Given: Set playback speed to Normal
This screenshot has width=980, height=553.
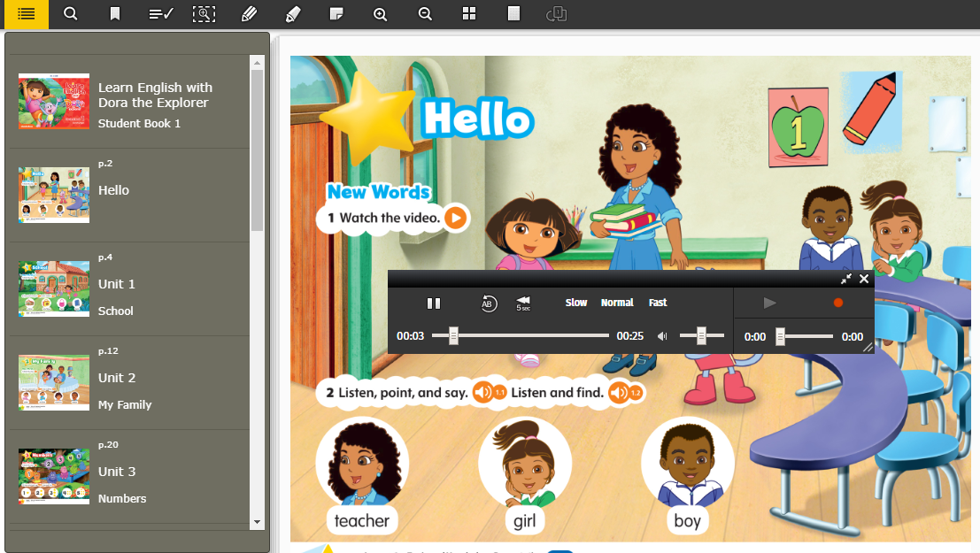Looking at the screenshot, I should [x=618, y=303].
